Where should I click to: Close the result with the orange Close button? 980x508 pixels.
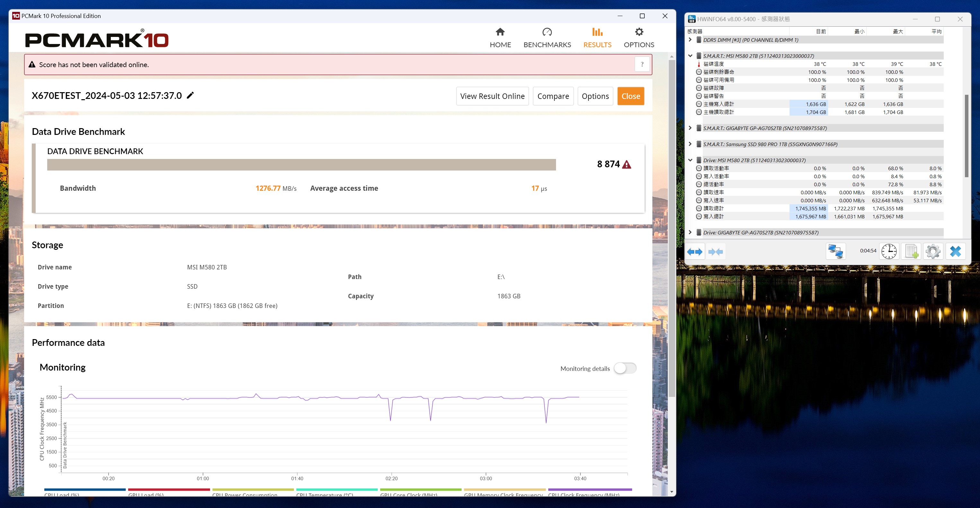pyautogui.click(x=631, y=96)
